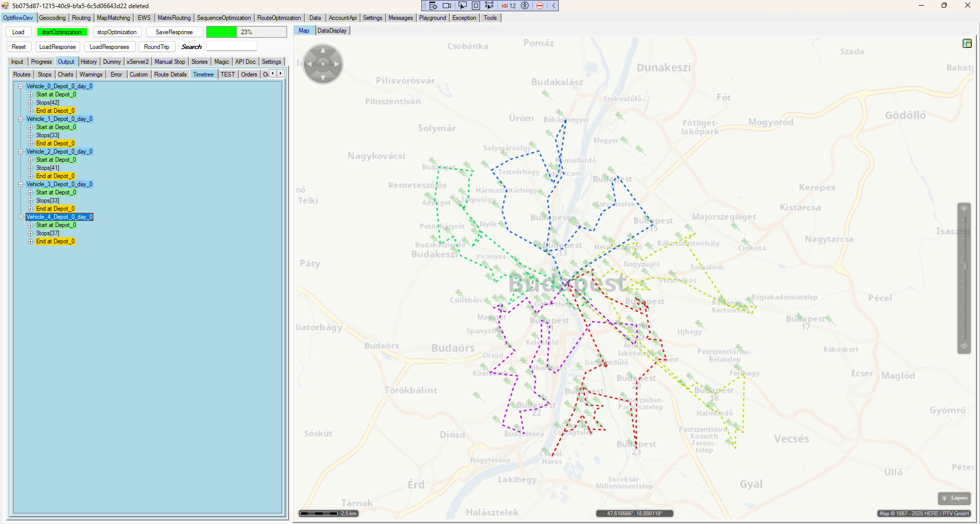Click the accessibility person icon

click(x=524, y=6)
